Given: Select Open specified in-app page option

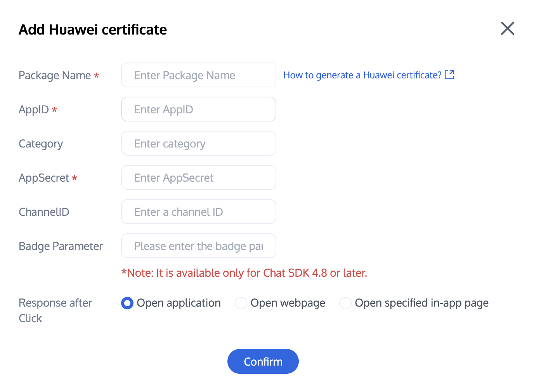Looking at the screenshot, I should coord(345,303).
